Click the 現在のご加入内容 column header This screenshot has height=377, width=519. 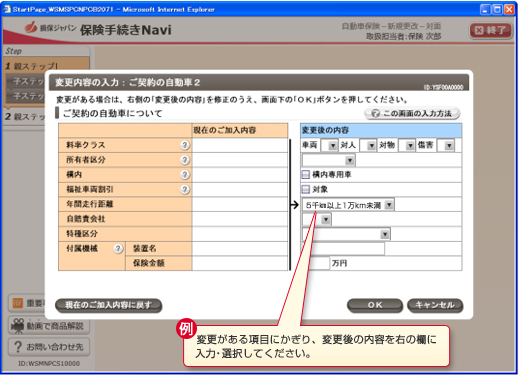[x=240, y=130]
